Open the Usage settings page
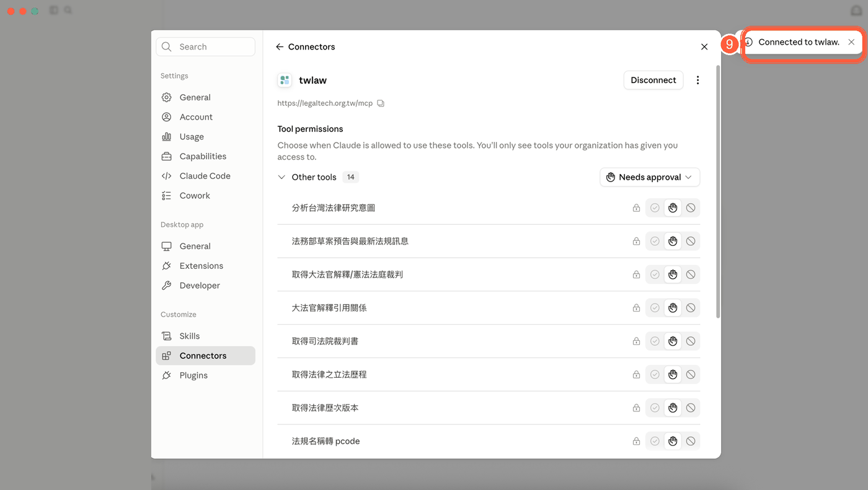 pos(205,137)
